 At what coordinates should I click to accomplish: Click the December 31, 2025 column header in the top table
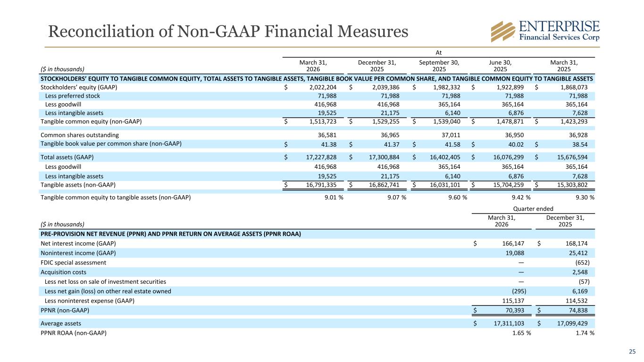[377, 65]
